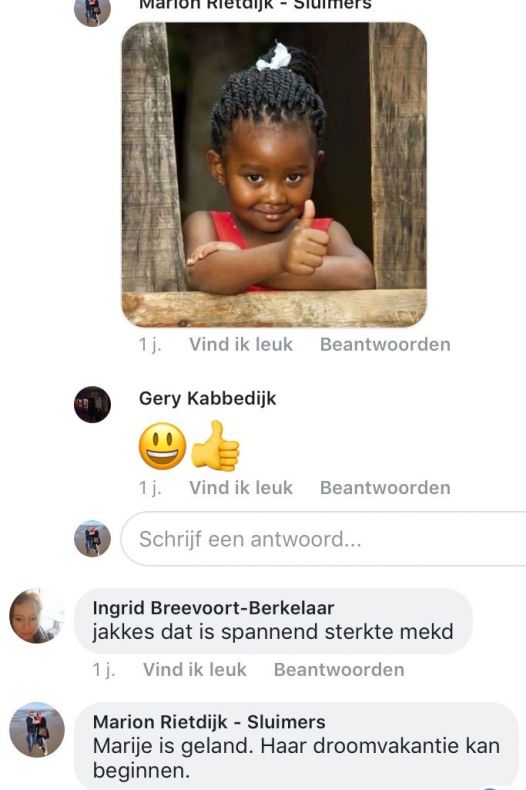Click the smiley face emoji in Gery's comment
Viewport: 526px width, 790px height.
coord(162,446)
